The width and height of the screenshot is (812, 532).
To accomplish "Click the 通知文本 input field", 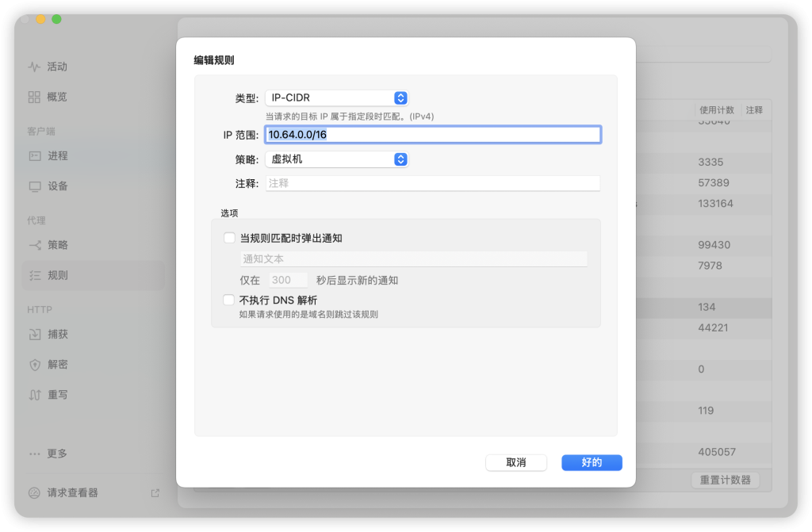I will (414, 259).
